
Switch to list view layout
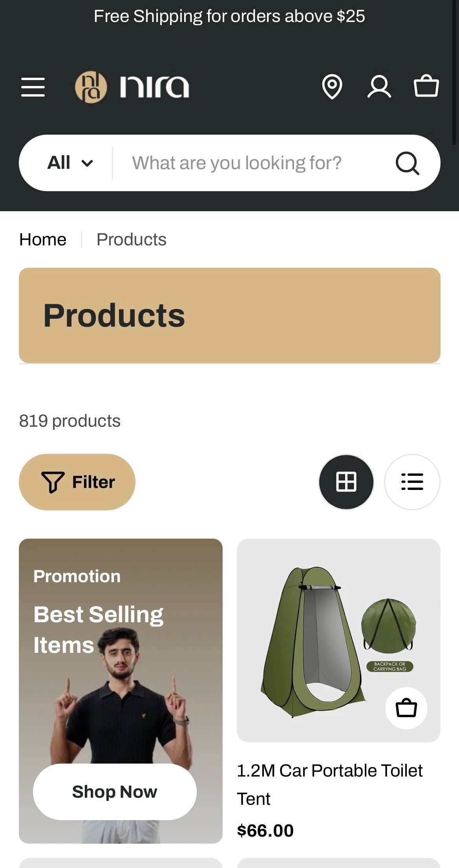pyautogui.click(x=412, y=482)
